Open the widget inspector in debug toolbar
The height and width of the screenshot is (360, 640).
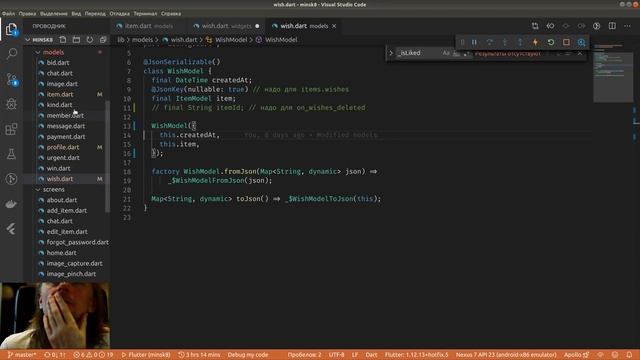pos(581,42)
